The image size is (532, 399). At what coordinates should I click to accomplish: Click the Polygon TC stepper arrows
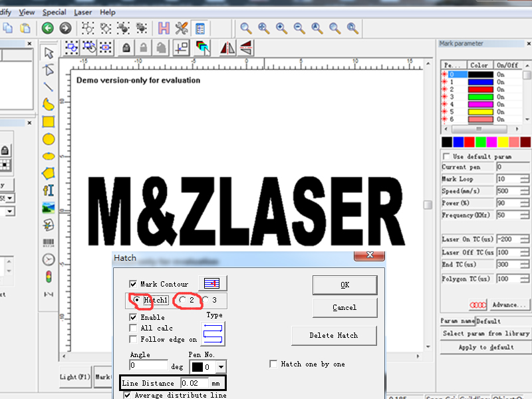coord(525,279)
